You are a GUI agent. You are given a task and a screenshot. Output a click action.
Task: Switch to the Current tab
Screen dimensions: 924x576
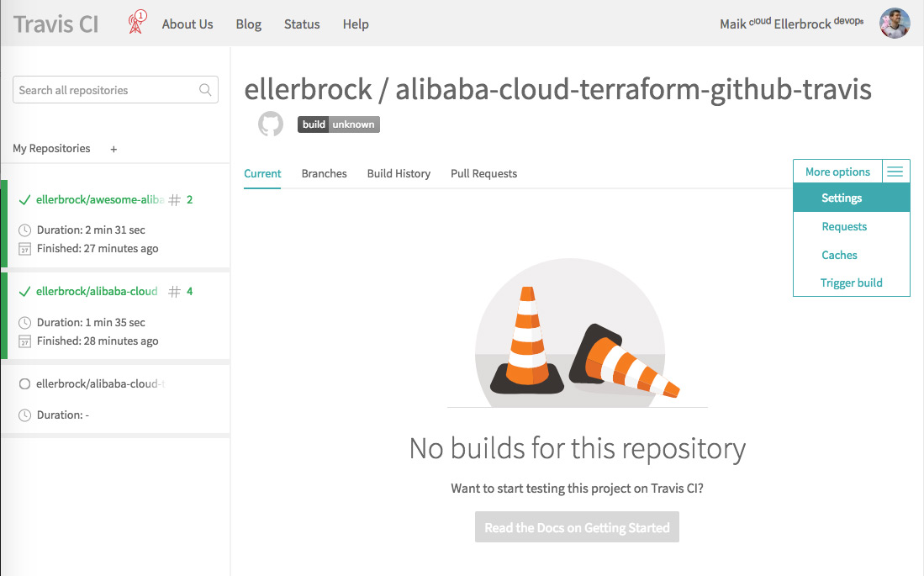click(x=262, y=174)
